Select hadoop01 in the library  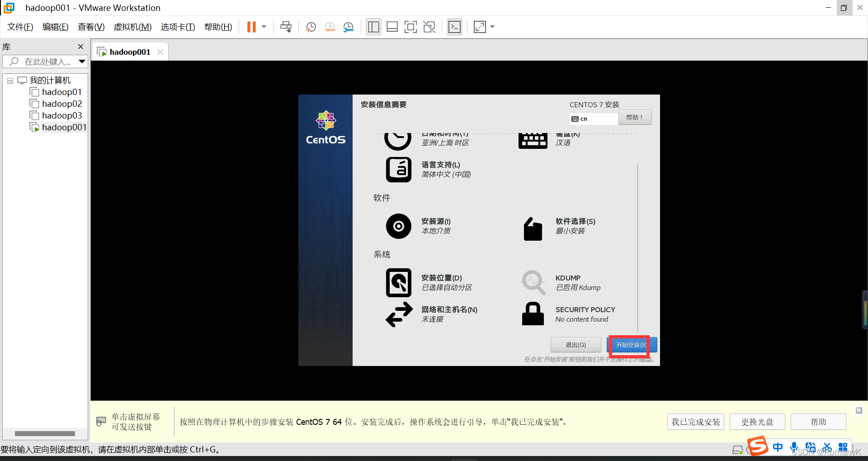pos(62,92)
